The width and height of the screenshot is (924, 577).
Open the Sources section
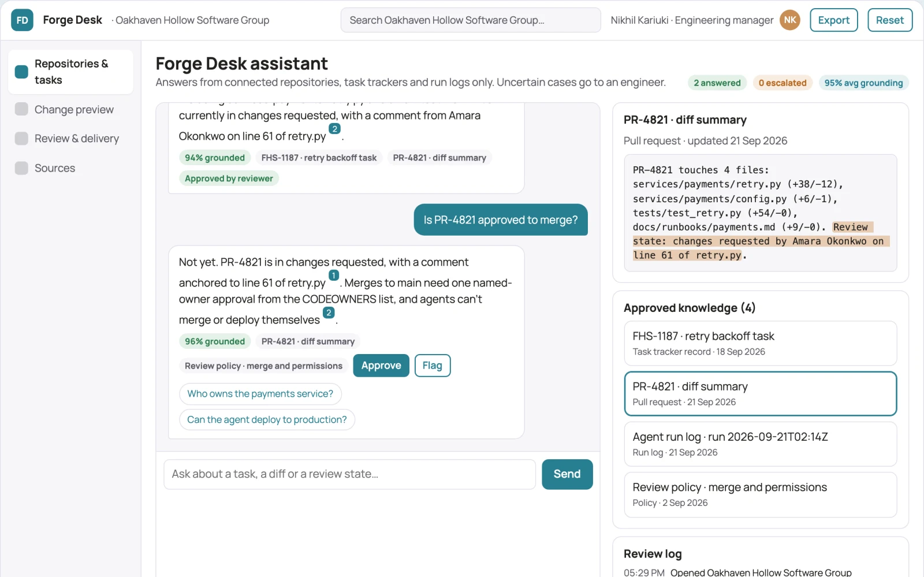(x=70, y=168)
